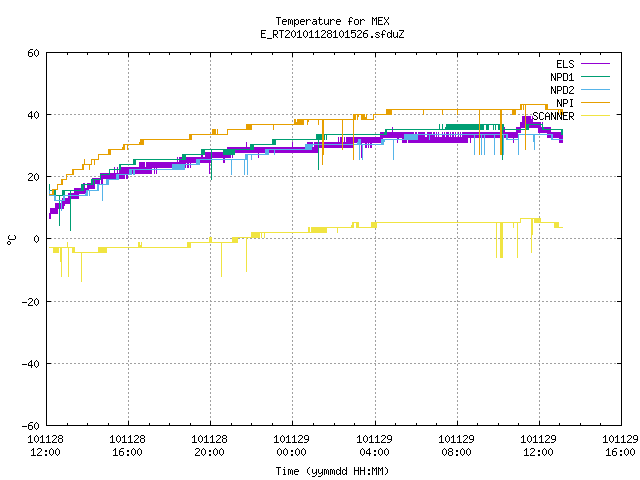Viewport: 640px width, 480px height.
Task: Click the yellow SCANNER legend line
Action: point(595,116)
